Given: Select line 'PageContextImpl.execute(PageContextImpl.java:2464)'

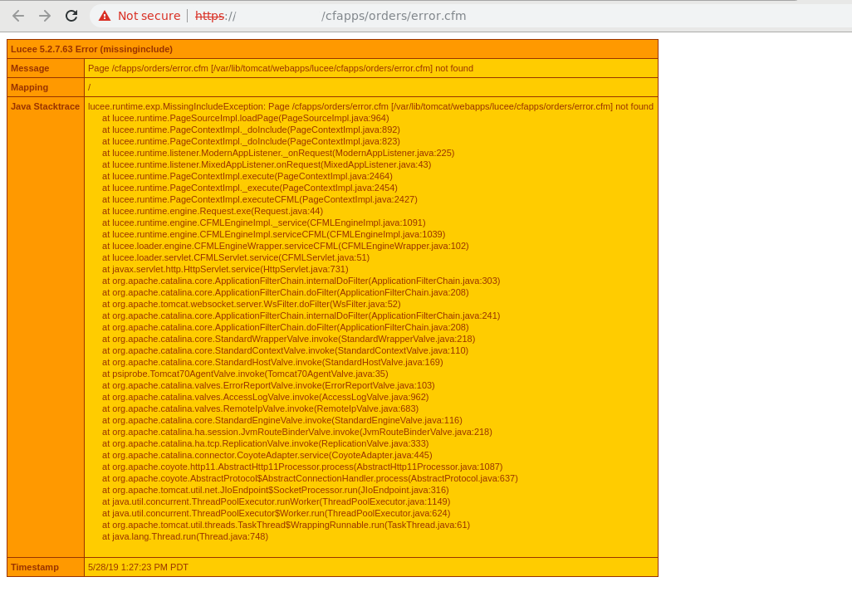Looking at the screenshot, I should 247,176.
